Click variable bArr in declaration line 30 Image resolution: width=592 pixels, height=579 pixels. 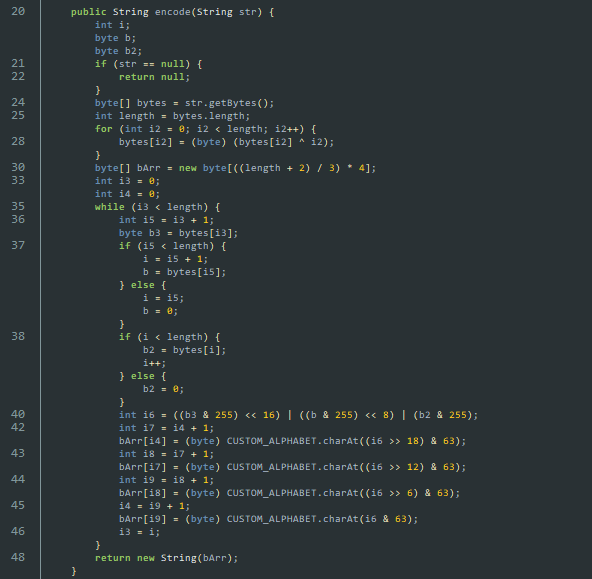[x=148, y=168]
